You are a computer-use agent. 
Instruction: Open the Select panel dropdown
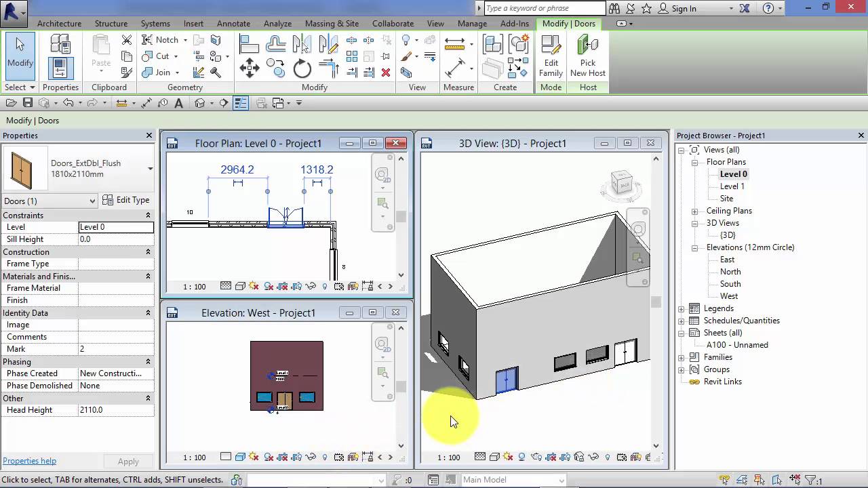click(20, 87)
